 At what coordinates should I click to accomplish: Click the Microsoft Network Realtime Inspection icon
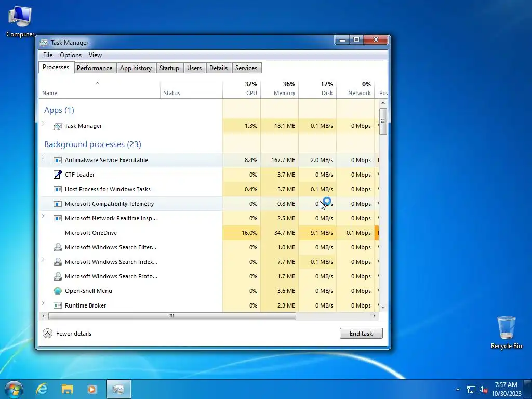click(x=57, y=219)
